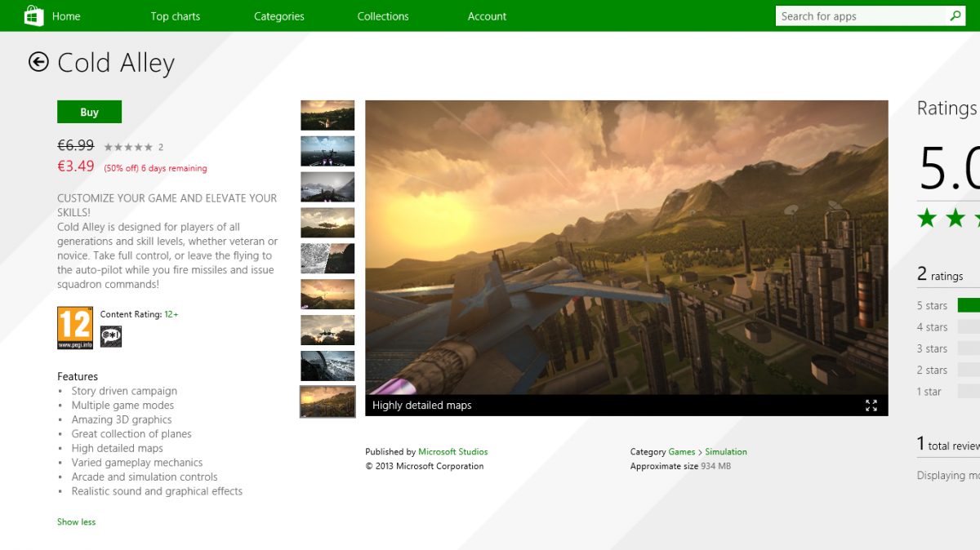Click the '© 2013 Microsoft Corporation' text
The width and height of the screenshot is (980, 550).
(x=425, y=467)
